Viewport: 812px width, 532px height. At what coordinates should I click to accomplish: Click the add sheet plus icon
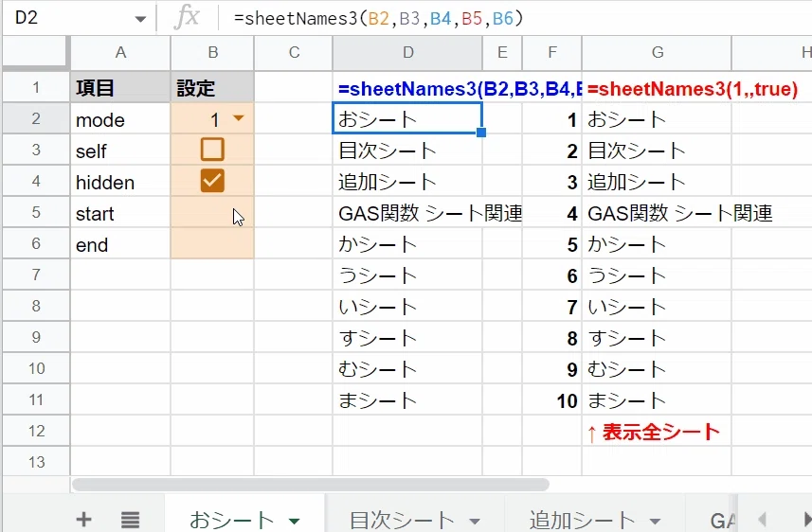pos(84,519)
